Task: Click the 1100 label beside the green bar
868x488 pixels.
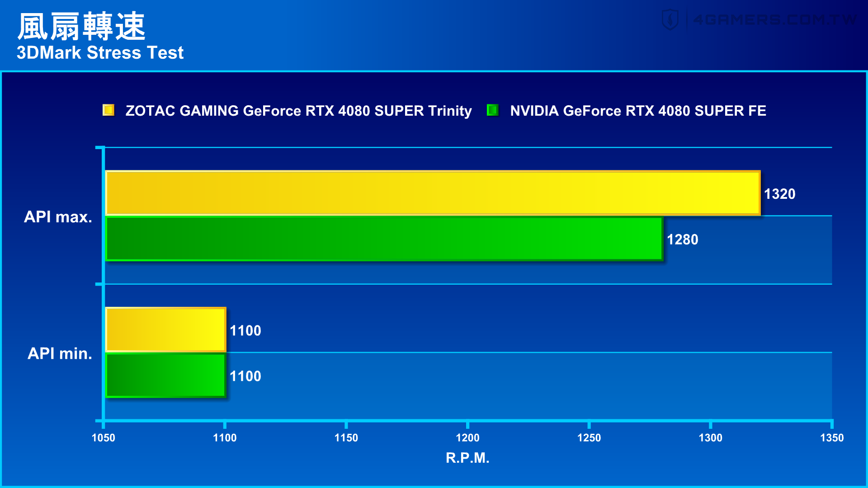Action: point(245,376)
